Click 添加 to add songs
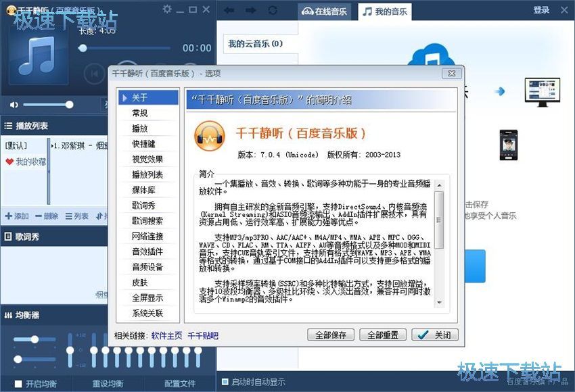The height and width of the screenshot is (392, 575). [x=17, y=216]
